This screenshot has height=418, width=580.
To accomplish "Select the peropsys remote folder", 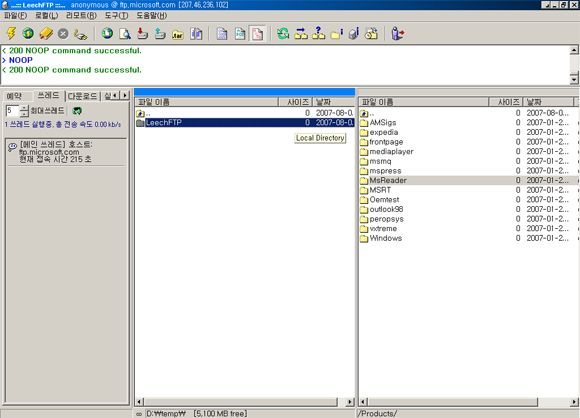I will point(468,219).
